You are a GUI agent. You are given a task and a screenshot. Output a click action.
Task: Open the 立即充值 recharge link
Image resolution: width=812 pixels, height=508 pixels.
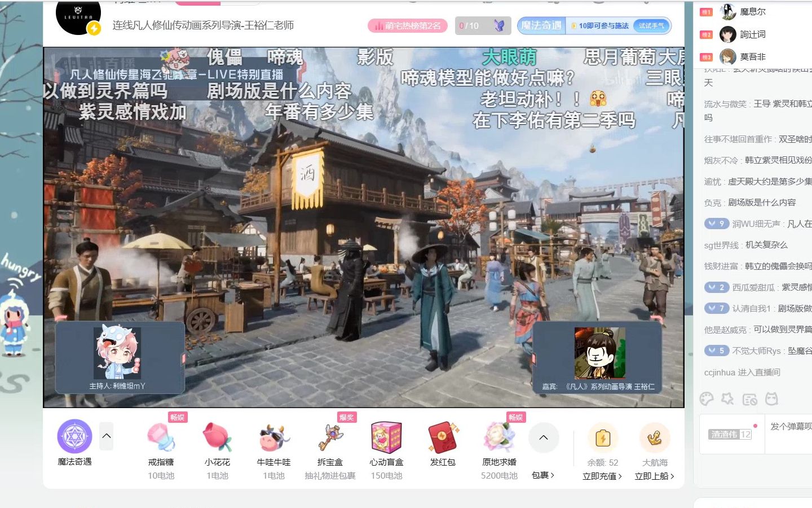[602, 476]
